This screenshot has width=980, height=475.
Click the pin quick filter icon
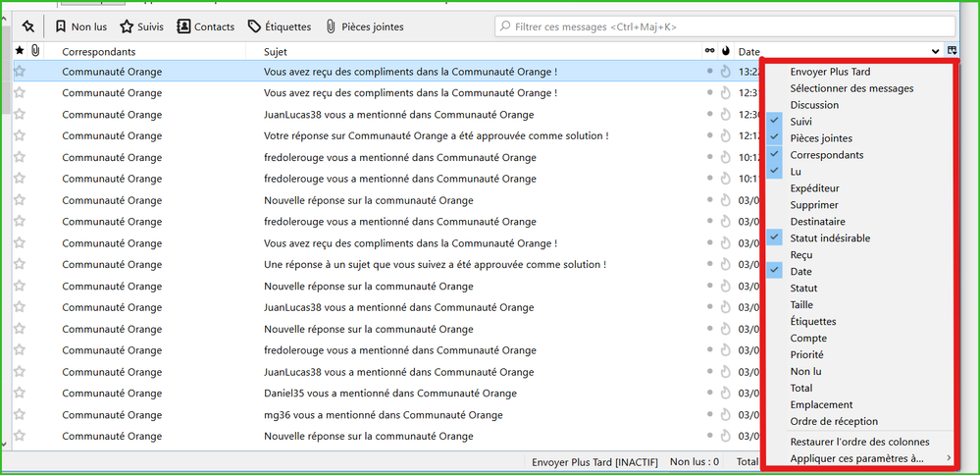tap(28, 26)
